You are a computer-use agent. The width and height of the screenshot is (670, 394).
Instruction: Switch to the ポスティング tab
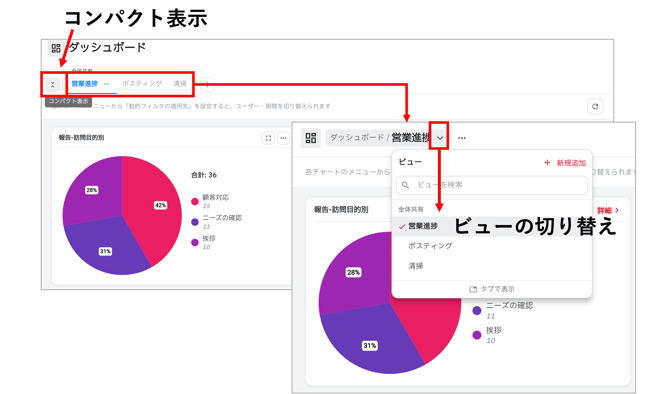[x=142, y=83]
